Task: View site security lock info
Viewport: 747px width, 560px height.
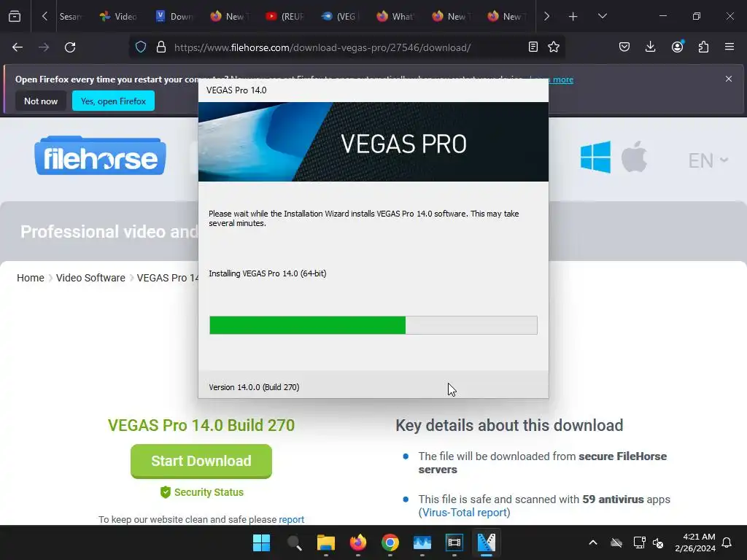Action: click(x=161, y=47)
